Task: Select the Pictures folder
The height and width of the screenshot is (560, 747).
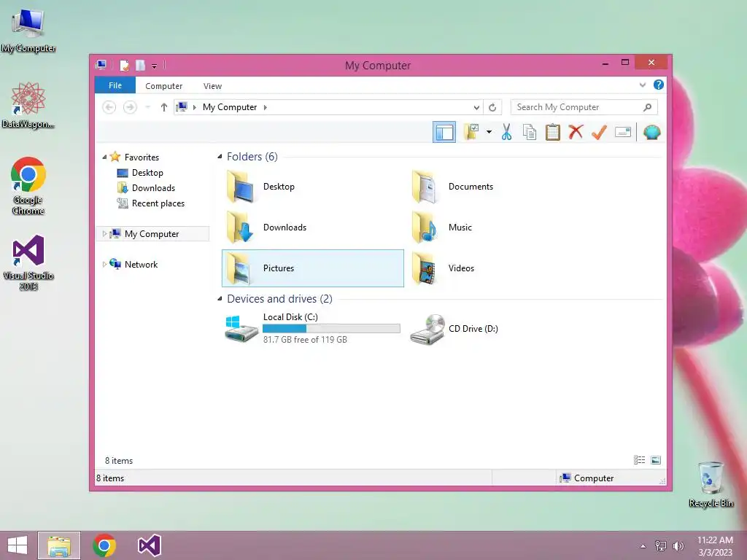Action: click(312, 268)
